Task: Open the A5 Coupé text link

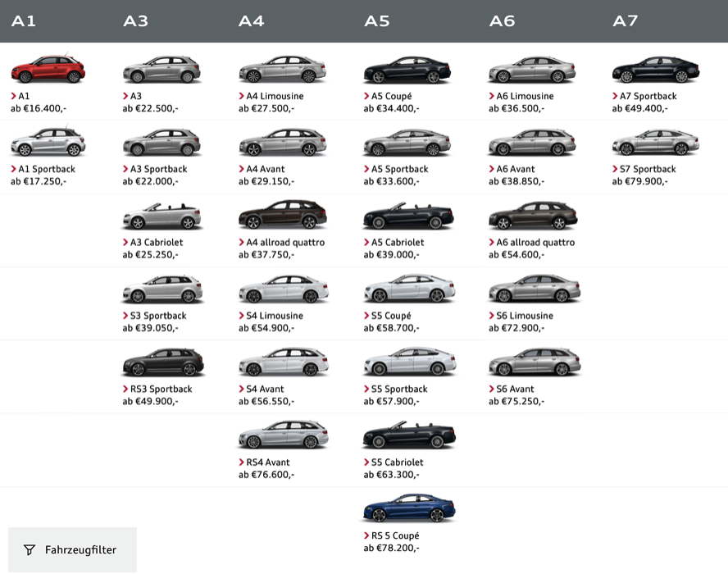Action: pyautogui.click(x=388, y=96)
